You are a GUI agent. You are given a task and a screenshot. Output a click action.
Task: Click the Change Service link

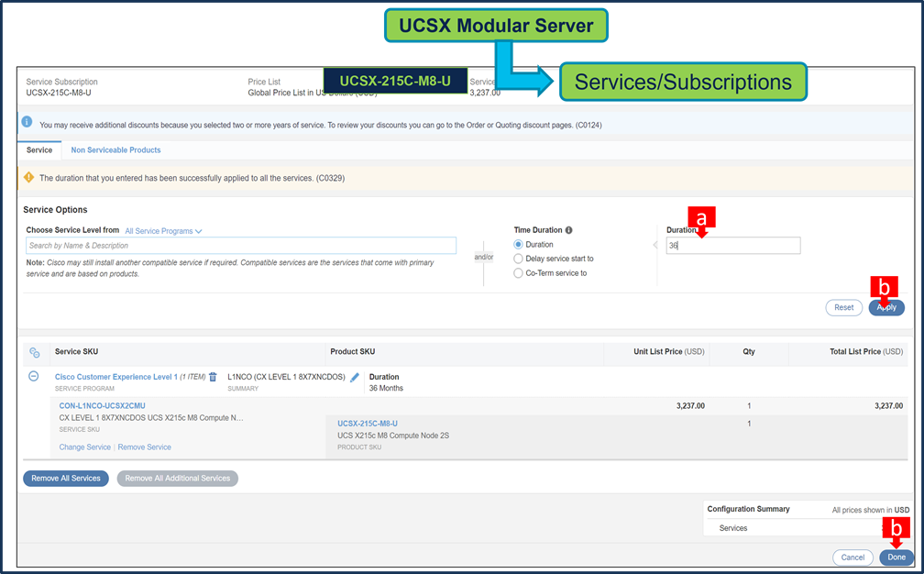pyautogui.click(x=85, y=447)
